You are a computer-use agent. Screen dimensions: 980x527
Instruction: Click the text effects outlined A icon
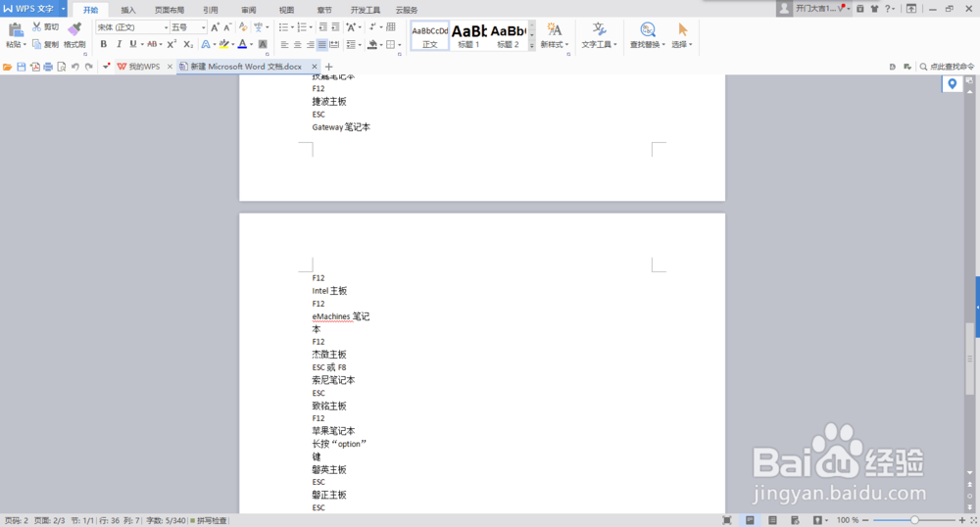[x=206, y=44]
